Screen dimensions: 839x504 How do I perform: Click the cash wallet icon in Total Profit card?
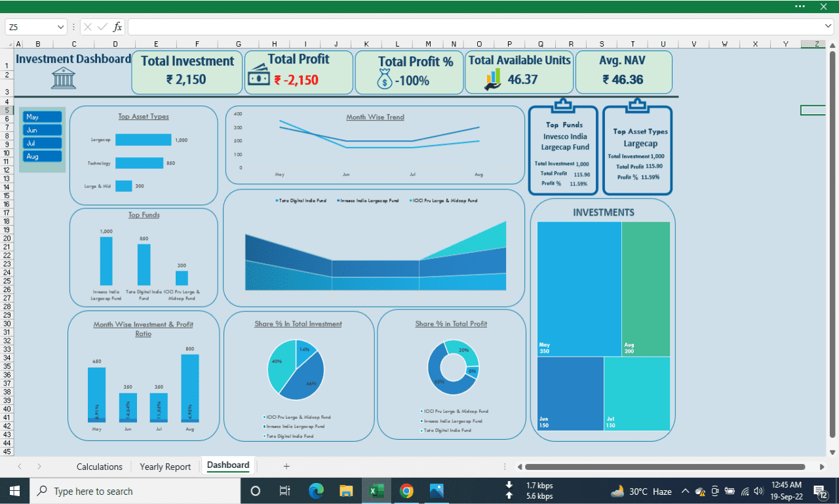click(259, 77)
